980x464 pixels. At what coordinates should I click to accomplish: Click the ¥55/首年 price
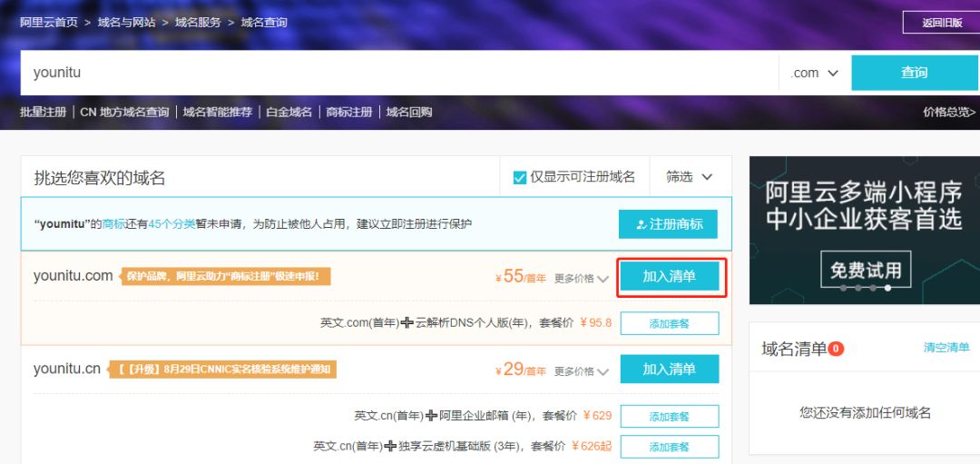[521, 276]
